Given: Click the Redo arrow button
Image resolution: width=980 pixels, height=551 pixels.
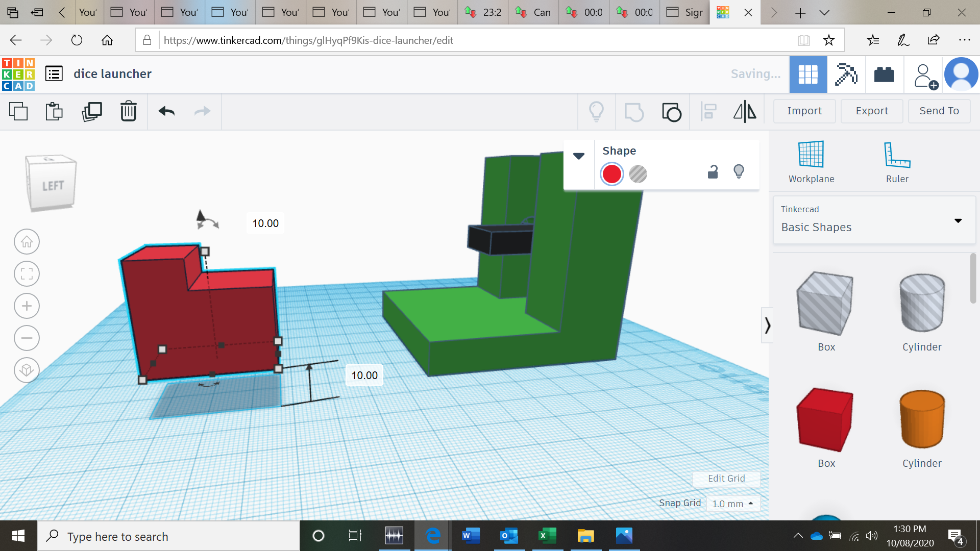Looking at the screenshot, I should pyautogui.click(x=203, y=111).
